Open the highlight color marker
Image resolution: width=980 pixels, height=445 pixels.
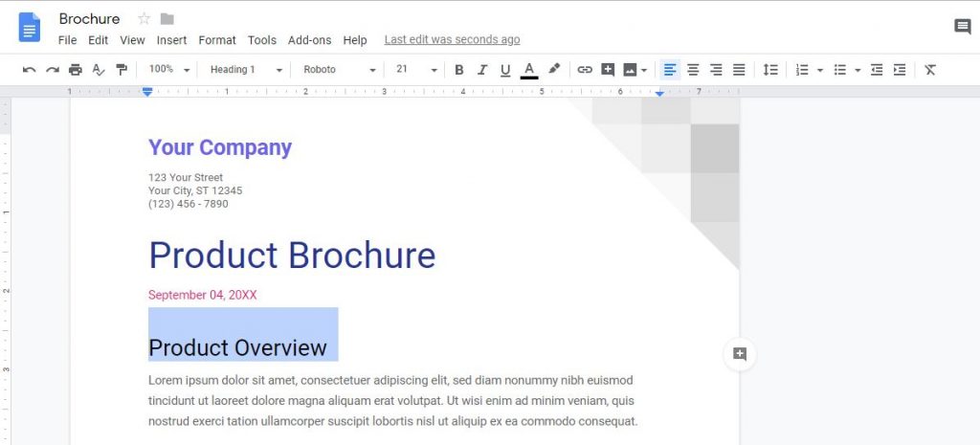554,69
